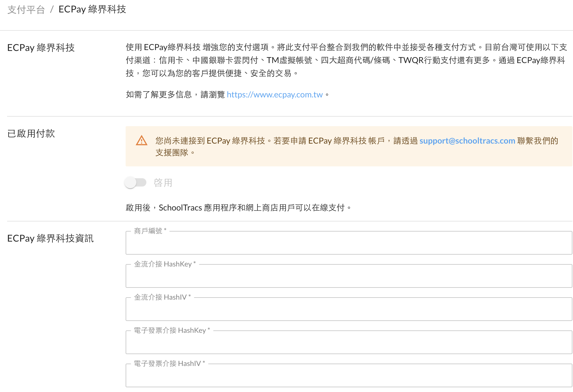Go back to 支付平台 breadcrumb
The width and height of the screenshot is (573, 392).
(x=26, y=9)
